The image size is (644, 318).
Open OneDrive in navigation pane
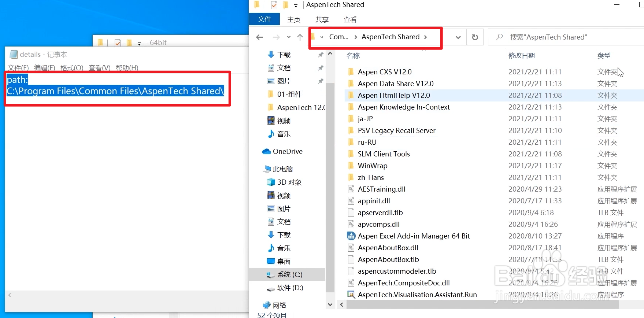[x=288, y=151]
